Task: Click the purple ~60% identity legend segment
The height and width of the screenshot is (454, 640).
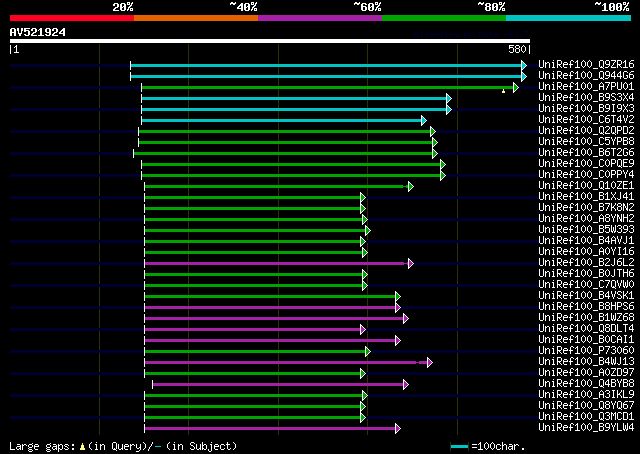Action: click(x=320, y=18)
